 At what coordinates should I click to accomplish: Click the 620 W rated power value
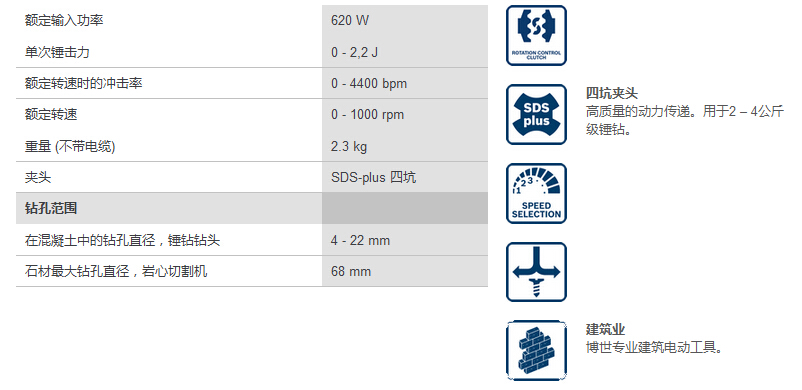(x=350, y=20)
